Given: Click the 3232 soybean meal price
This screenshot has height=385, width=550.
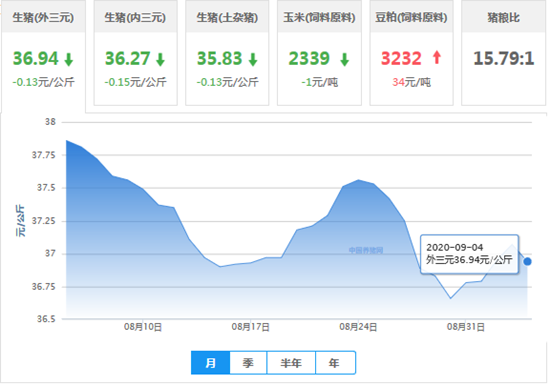Looking at the screenshot, I should 401,59.
